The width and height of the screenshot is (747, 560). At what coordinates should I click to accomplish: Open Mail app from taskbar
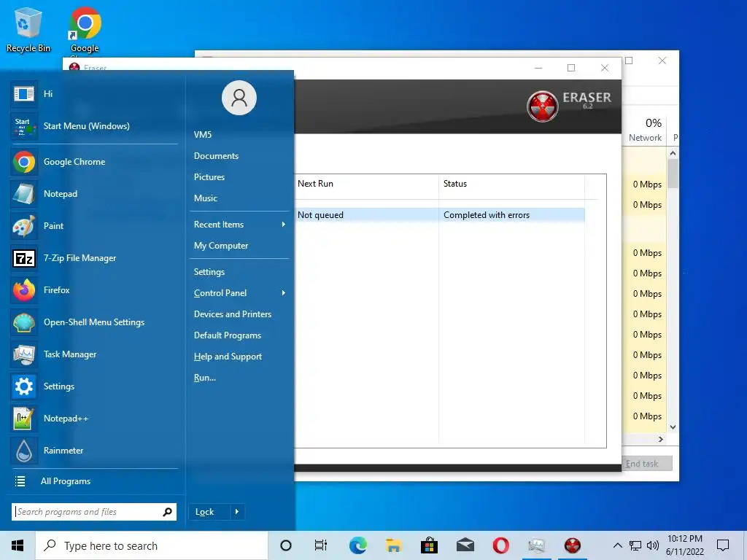point(465,545)
